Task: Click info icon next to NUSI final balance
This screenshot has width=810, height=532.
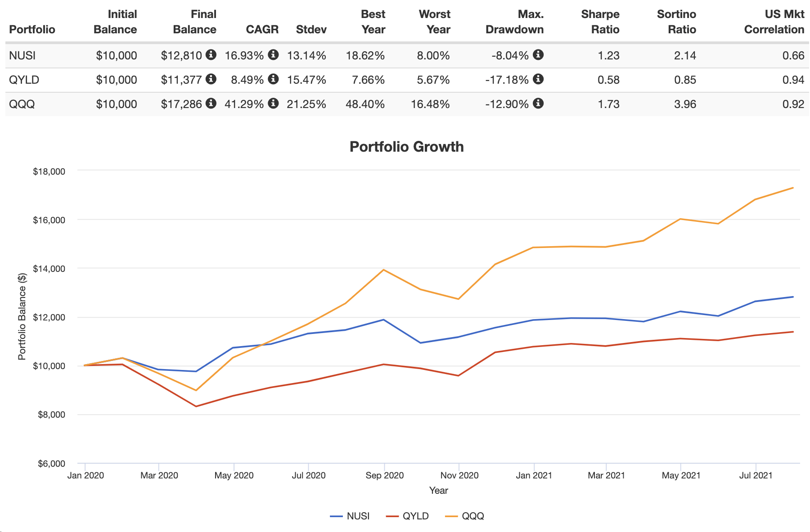Action: (x=211, y=55)
